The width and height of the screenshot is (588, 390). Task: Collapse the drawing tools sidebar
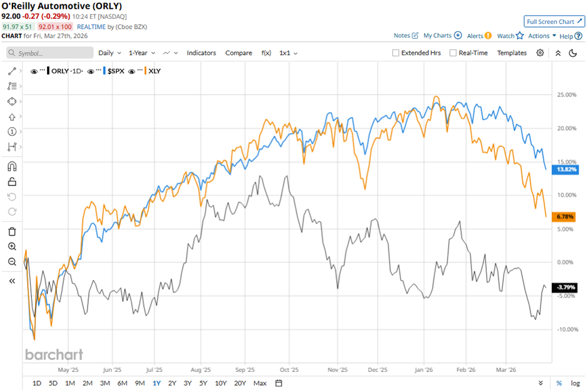12,281
